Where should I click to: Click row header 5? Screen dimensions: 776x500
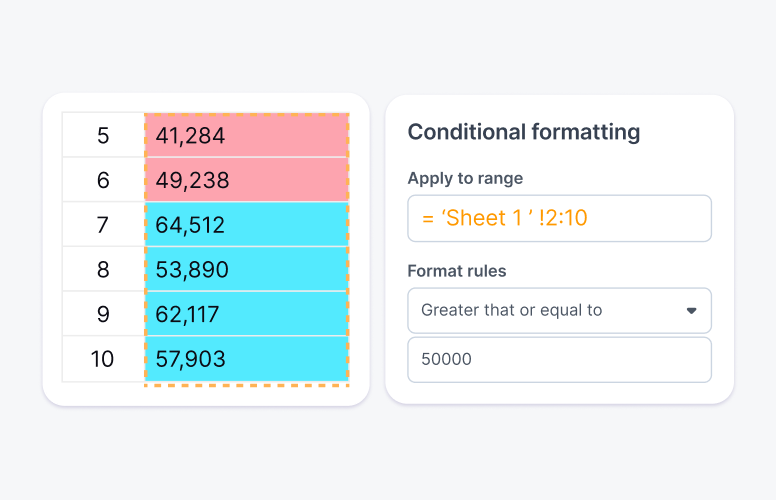(x=103, y=135)
